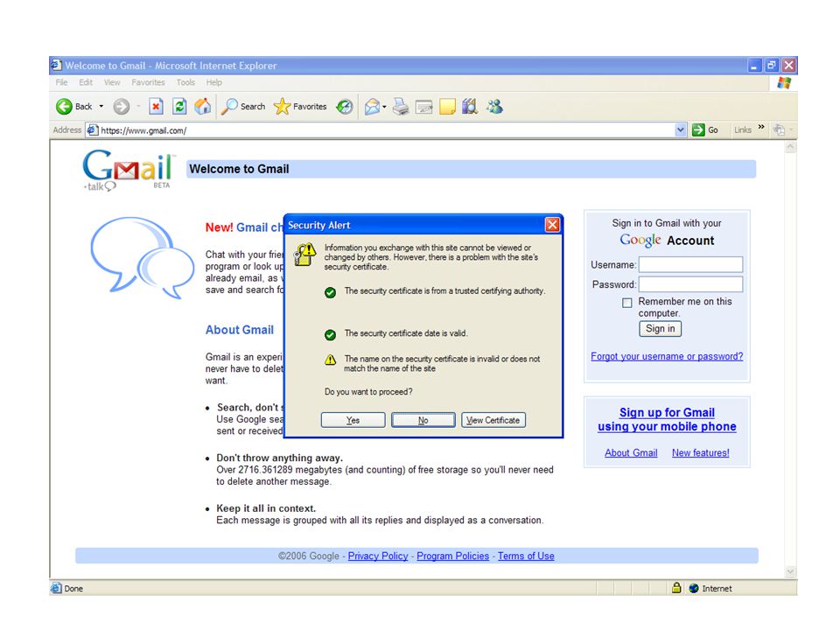Click the Links toolbar label
The width and height of the screenshot is (840, 630).
point(743,129)
